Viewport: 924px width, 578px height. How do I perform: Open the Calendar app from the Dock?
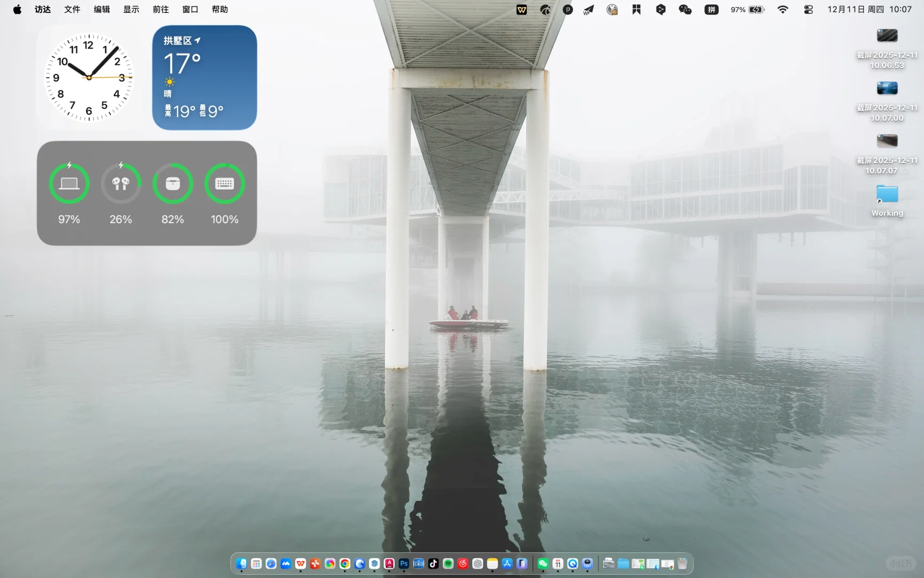557,563
